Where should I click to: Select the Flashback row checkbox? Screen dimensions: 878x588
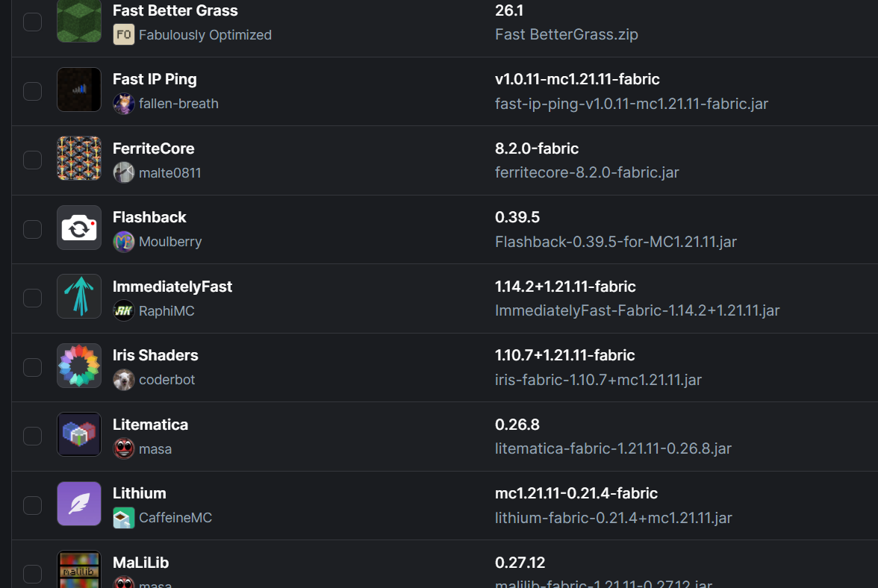point(33,229)
